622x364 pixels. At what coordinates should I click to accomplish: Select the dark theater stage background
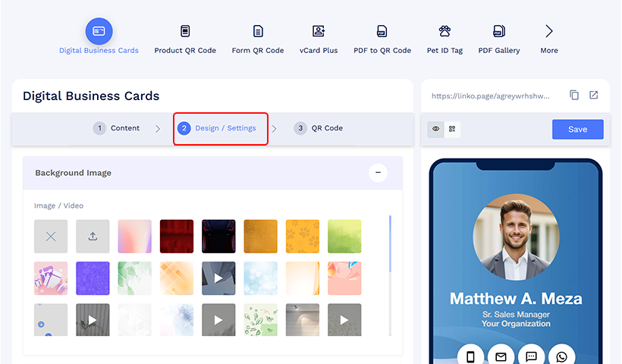[x=218, y=237]
